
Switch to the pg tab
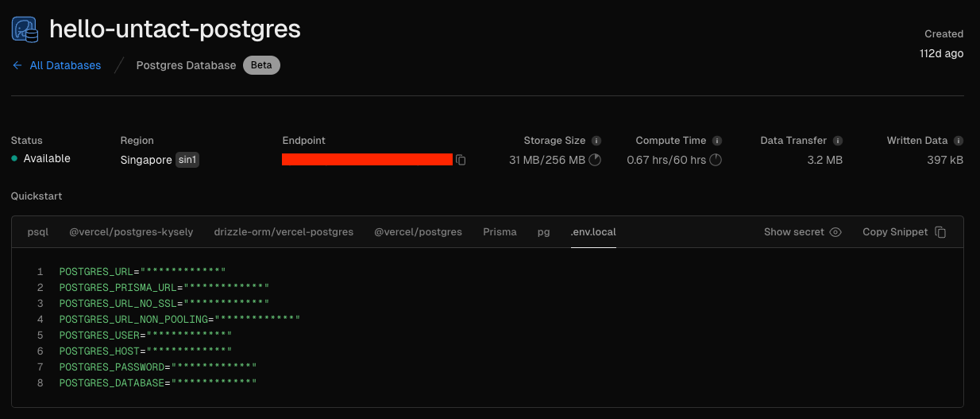tap(543, 232)
